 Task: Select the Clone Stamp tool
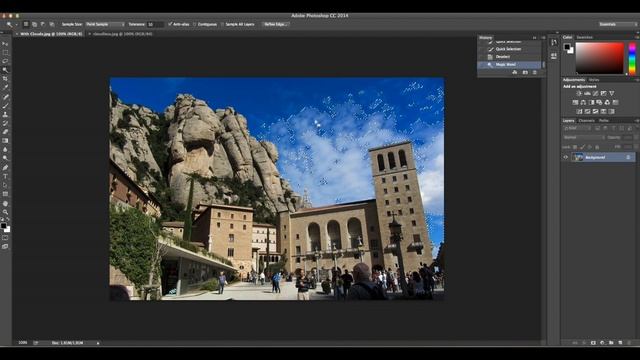point(5,115)
